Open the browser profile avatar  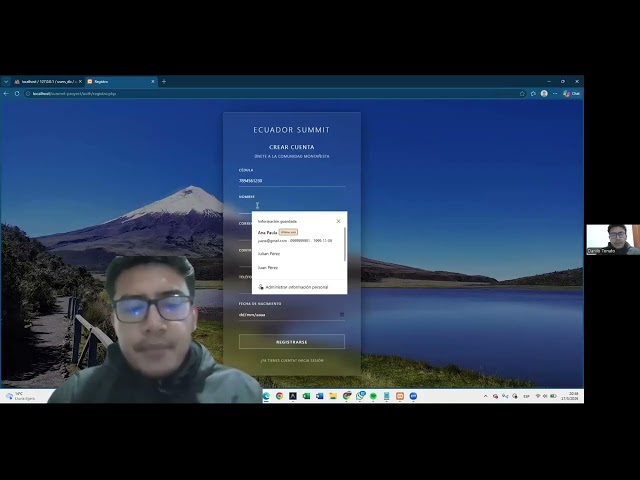(x=544, y=93)
